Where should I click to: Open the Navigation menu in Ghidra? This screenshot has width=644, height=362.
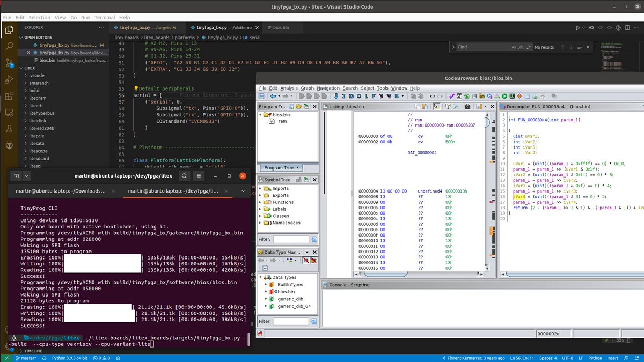pyautogui.click(x=328, y=88)
